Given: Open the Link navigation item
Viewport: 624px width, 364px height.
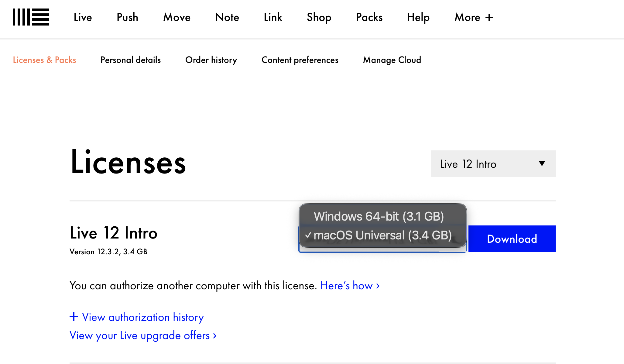Looking at the screenshot, I should (x=273, y=17).
